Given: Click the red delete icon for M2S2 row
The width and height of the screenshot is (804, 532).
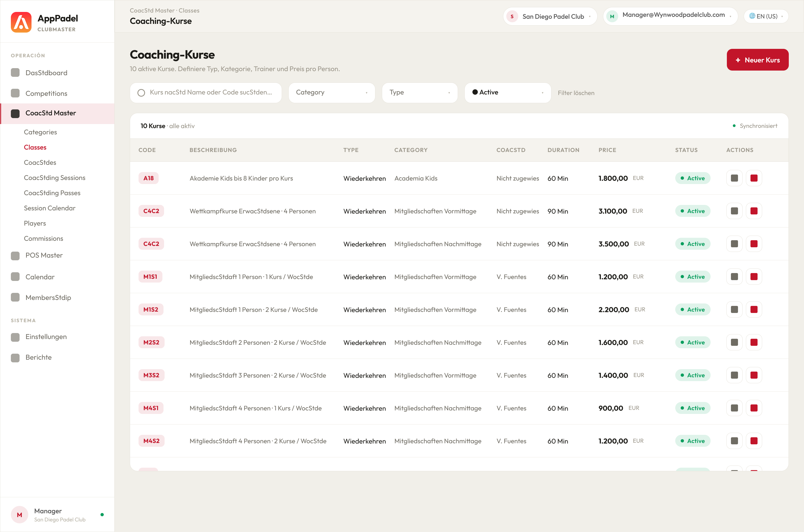Looking at the screenshot, I should 754,342.
